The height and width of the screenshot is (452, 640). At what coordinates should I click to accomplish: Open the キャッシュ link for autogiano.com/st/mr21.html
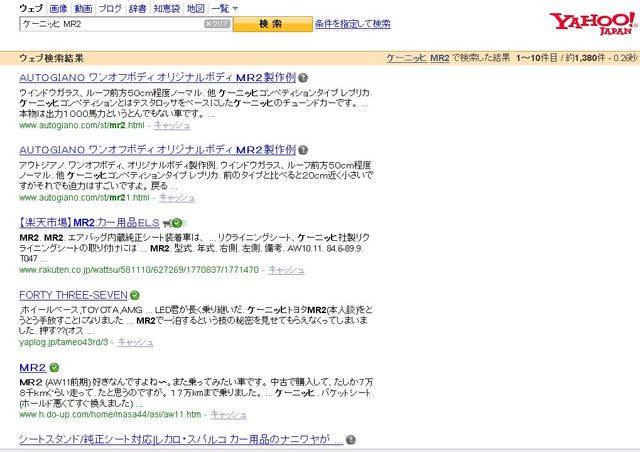pos(177,198)
